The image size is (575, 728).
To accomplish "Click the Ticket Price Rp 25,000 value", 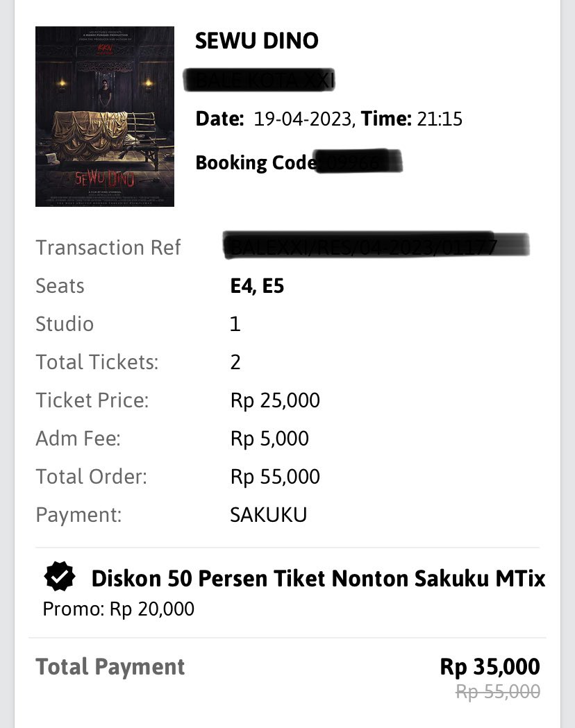I will [275, 400].
